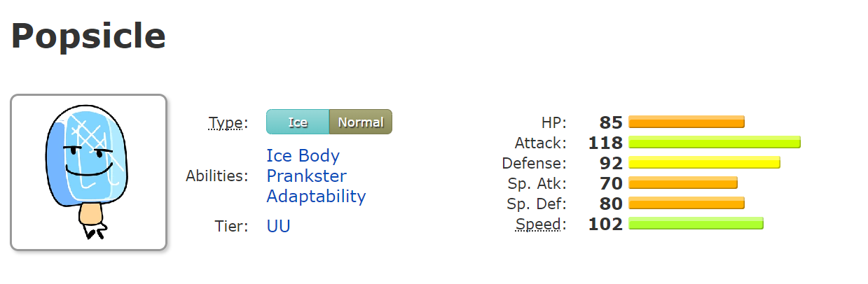Image resolution: width=868 pixels, height=284 pixels.
Task: Open the Adaptability ability link
Action: (316, 196)
